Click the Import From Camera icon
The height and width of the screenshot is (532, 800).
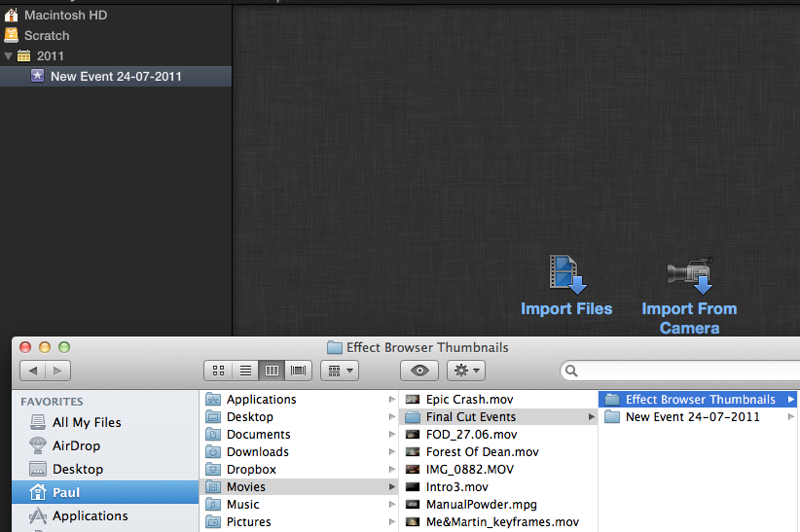(x=690, y=275)
